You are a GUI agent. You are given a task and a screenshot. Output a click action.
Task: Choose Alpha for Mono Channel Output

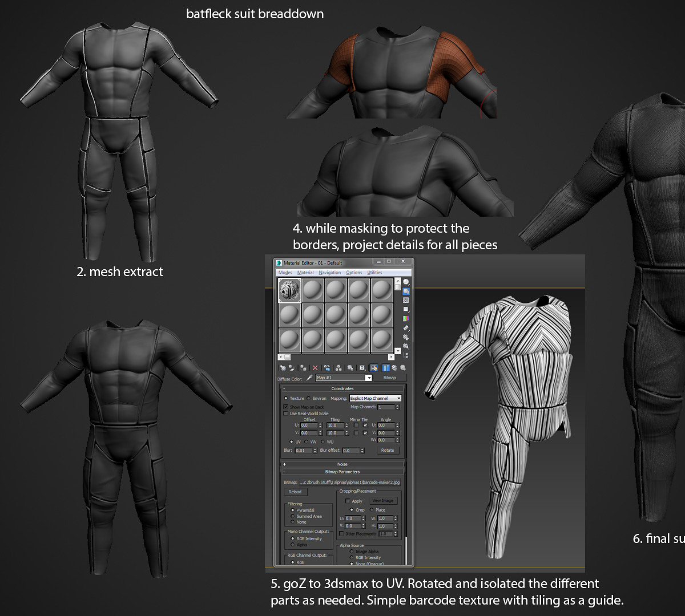click(292, 545)
